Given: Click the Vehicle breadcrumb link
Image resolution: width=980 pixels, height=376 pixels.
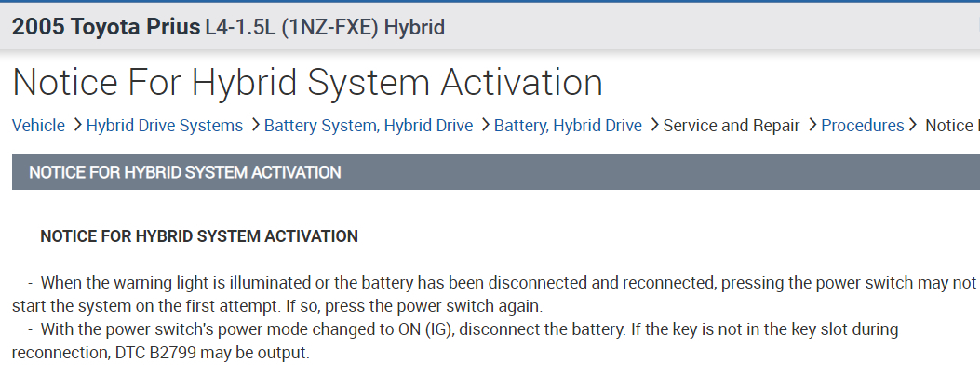Looking at the screenshot, I should (x=38, y=126).
